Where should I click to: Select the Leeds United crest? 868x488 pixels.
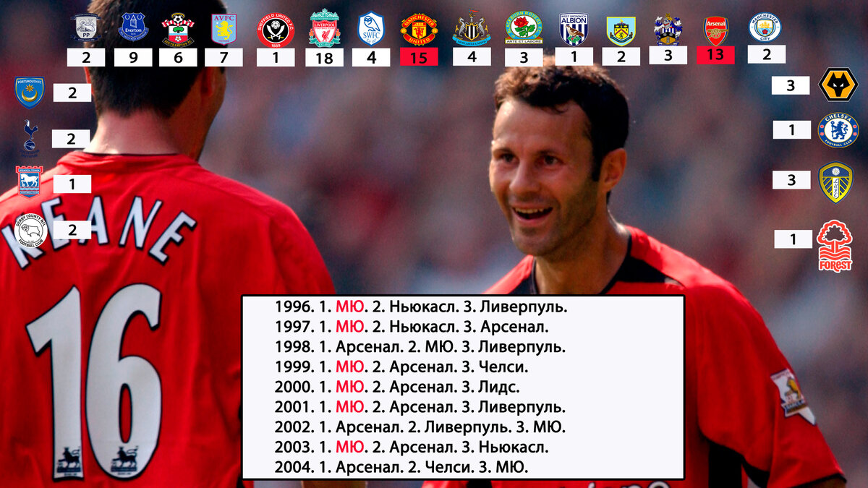(835, 182)
